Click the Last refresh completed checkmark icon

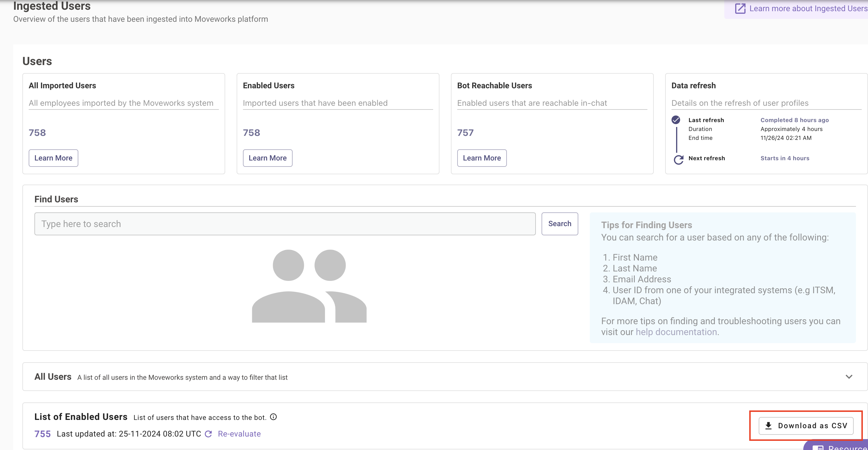(676, 120)
